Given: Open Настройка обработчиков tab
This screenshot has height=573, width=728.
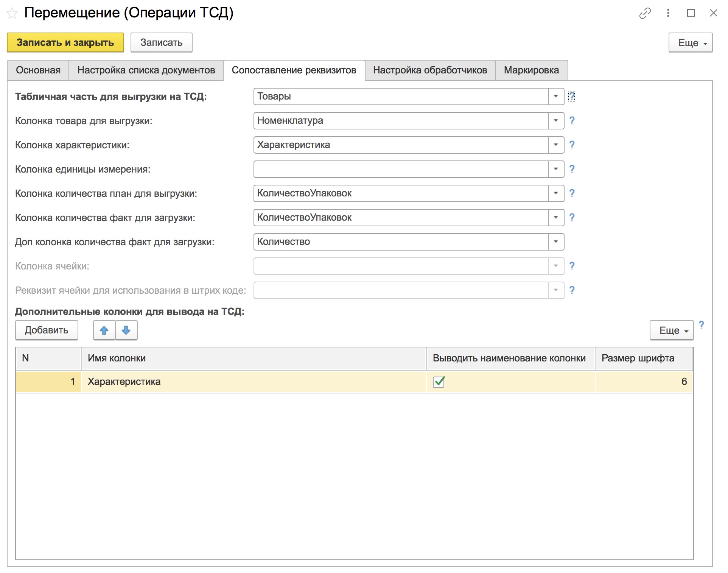Looking at the screenshot, I should pos(430,70).
